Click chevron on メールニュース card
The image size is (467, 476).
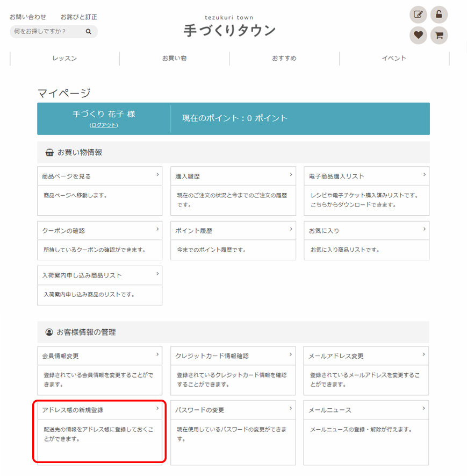424,409
